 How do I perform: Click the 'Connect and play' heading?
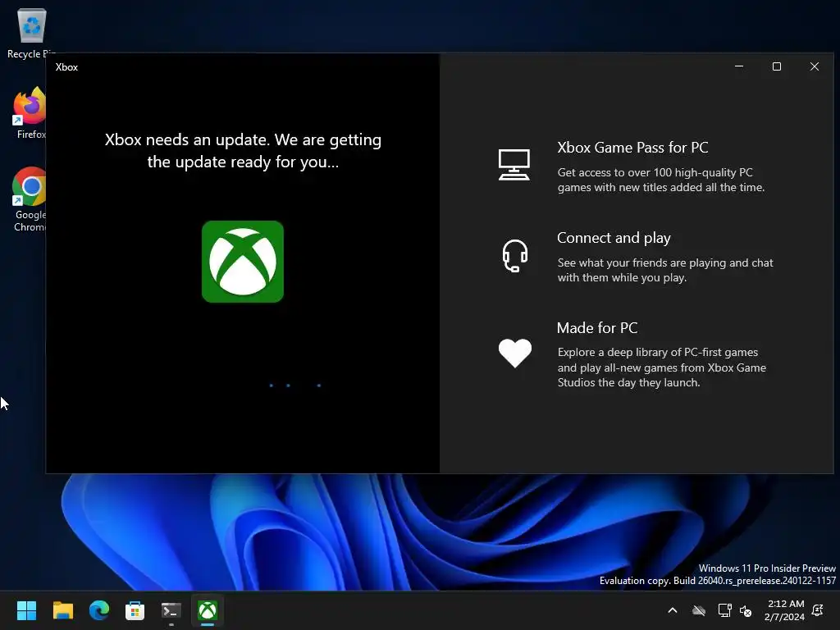614,238
